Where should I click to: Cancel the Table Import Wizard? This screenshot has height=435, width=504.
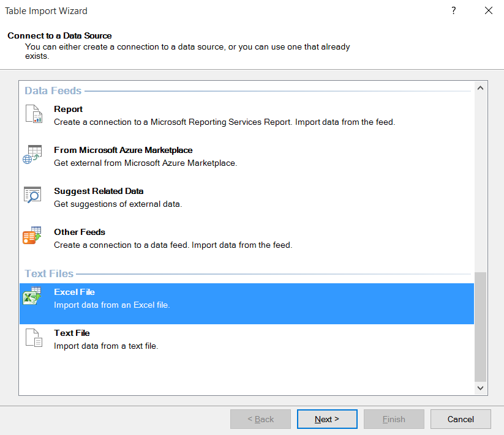461,419
